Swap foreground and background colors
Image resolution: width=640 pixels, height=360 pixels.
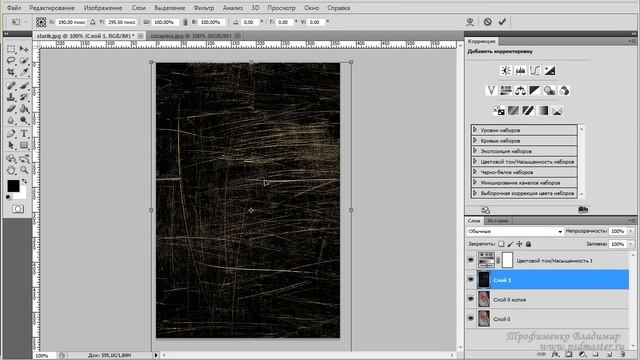click(x=24, y=181)
